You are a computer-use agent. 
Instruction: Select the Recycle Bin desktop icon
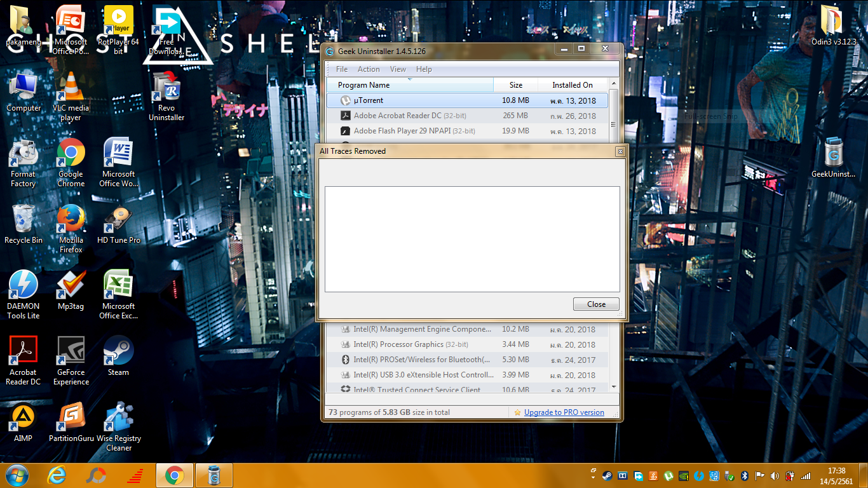point(24,225)
